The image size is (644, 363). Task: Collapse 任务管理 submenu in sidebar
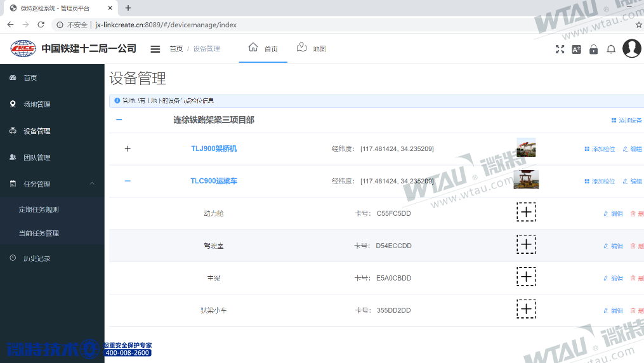(91, 184)
